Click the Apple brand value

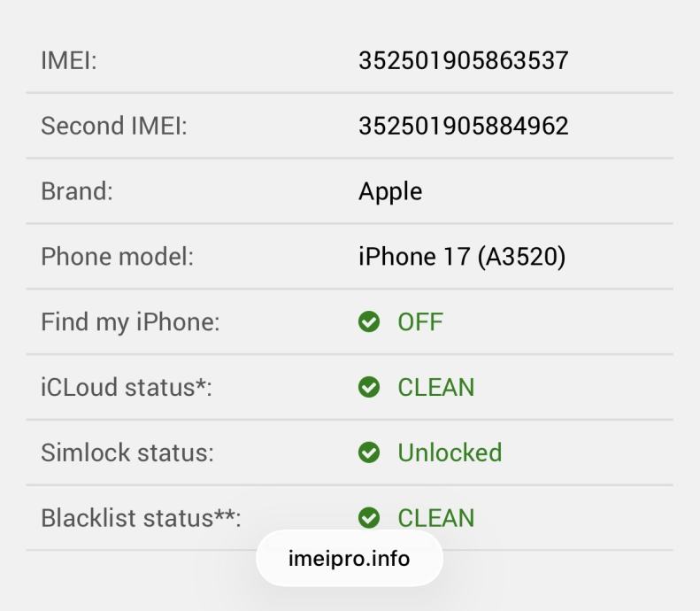[390, 191]
